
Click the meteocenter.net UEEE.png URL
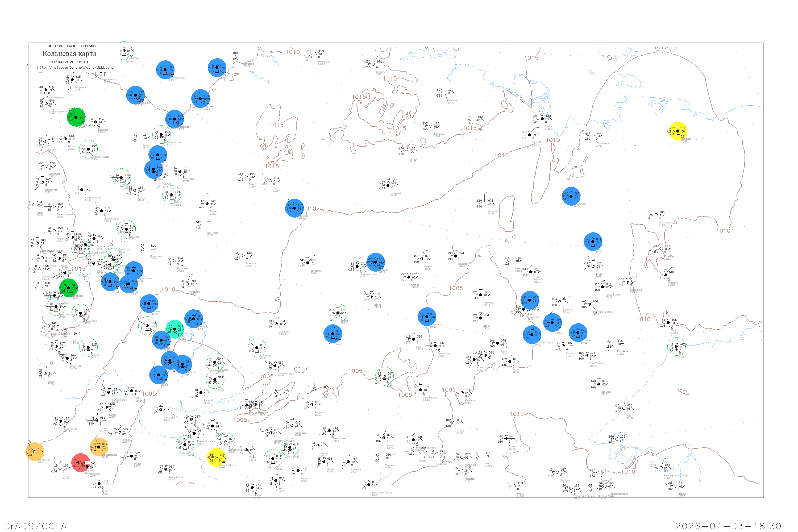coord(75,67)
